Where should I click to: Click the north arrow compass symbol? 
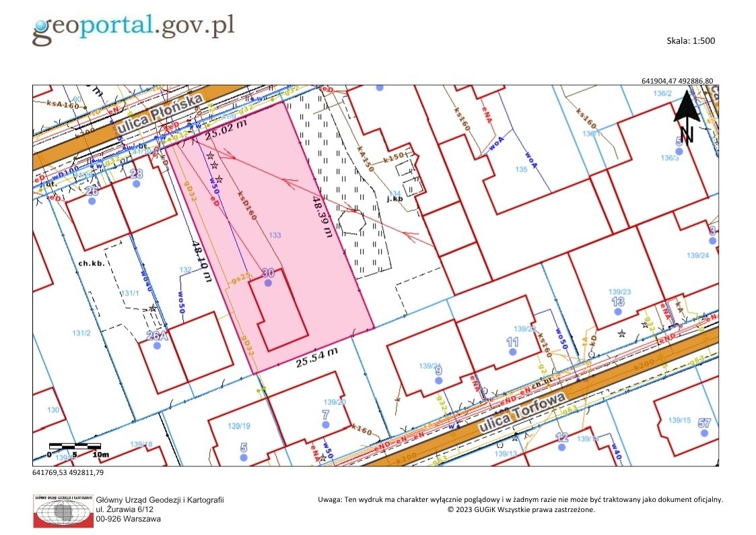[x=687, y=117]
